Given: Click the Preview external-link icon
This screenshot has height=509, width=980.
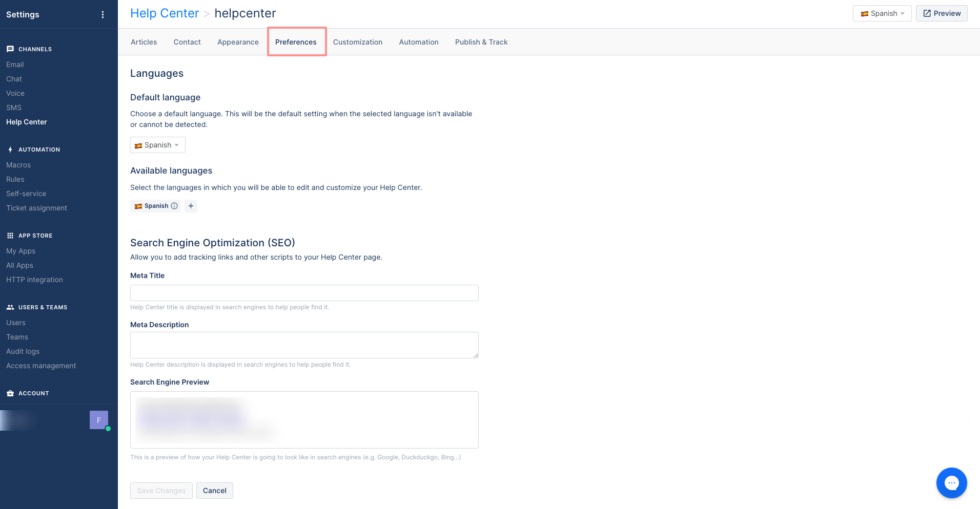Looking at the screenshot, I should click(x=928, y=13).
